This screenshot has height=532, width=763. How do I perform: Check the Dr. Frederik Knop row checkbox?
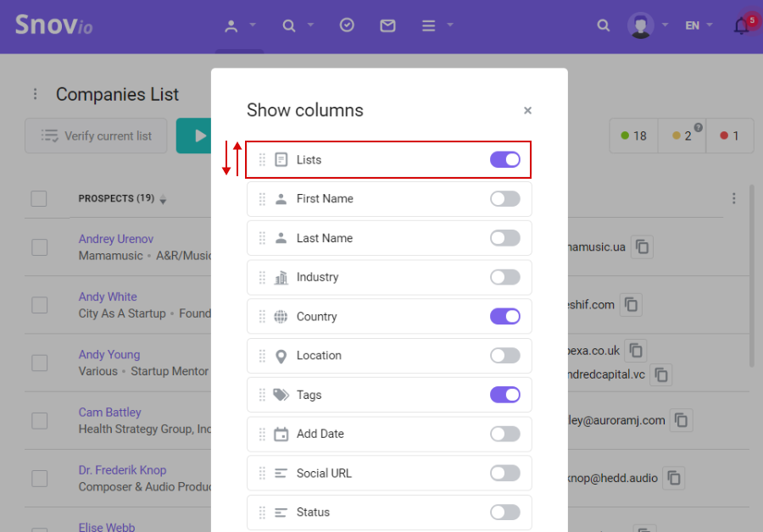(x=39, y=479)
